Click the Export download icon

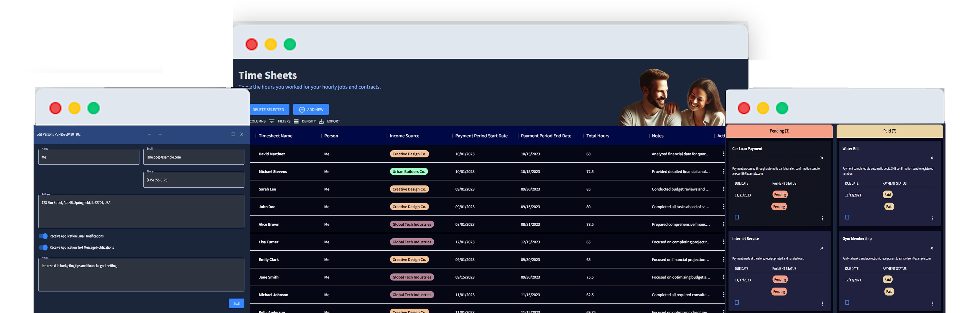(321, 121)
